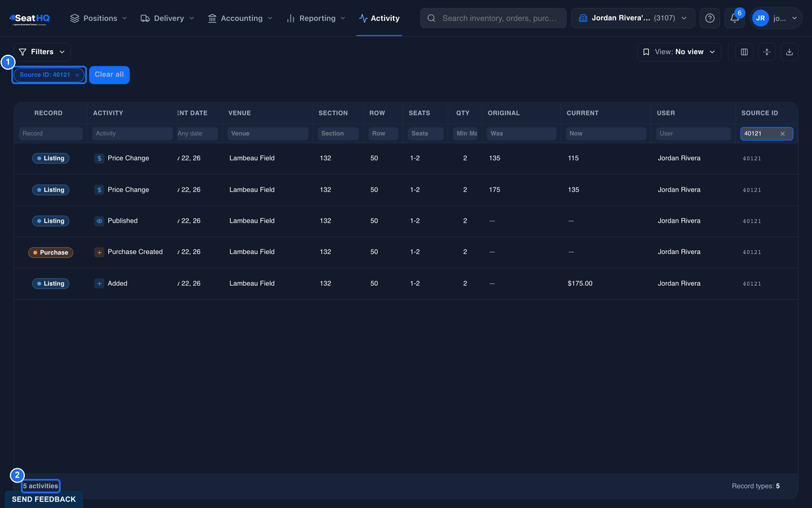Click the Row filter field
Screen dimensions: 812x508
point(383,134)
